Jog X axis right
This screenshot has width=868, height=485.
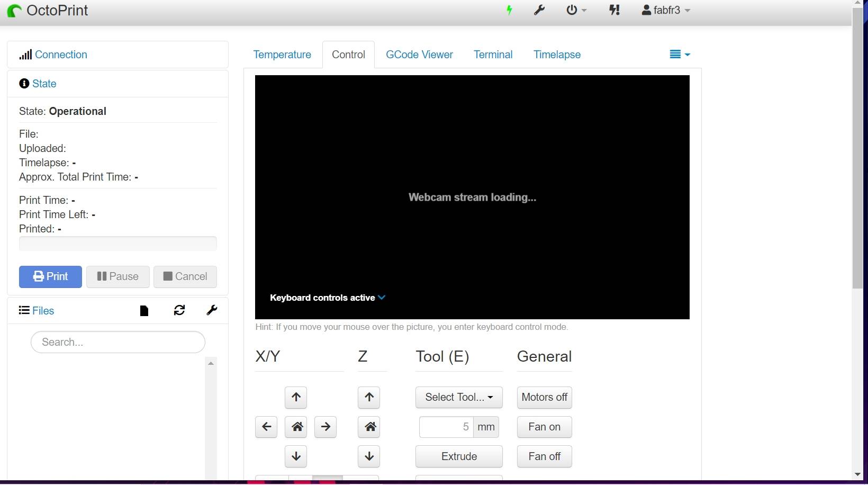tap(325, 427)
